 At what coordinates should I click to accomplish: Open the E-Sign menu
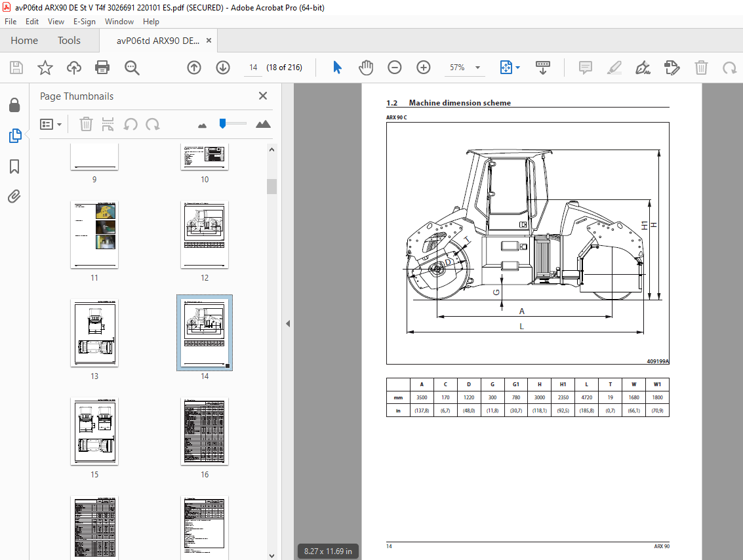tap(85, 22)
